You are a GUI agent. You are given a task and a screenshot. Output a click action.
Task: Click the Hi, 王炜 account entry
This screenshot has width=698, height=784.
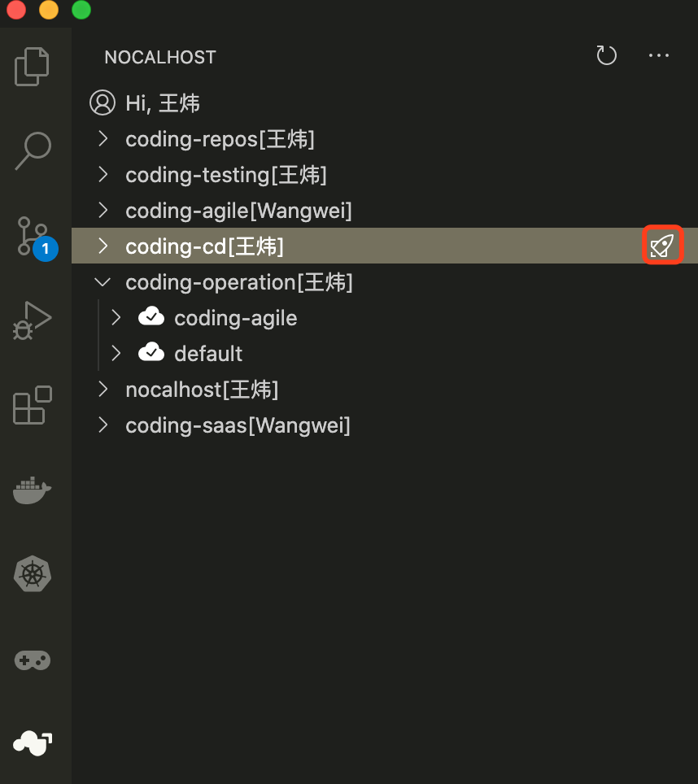click(163, 103)
